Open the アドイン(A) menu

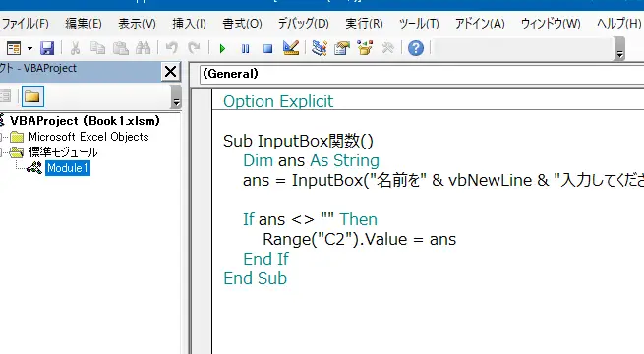coord(480,24)
